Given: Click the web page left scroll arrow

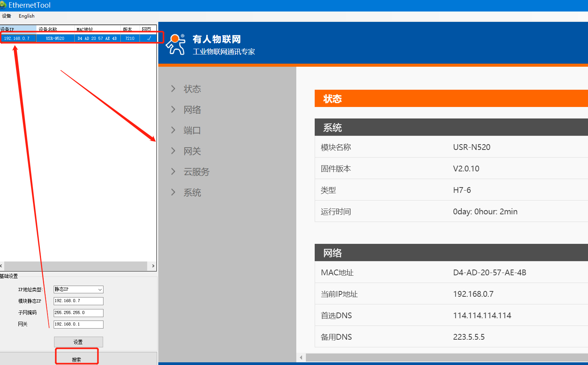Looking at the screenshot, I should tap(301, 357).
